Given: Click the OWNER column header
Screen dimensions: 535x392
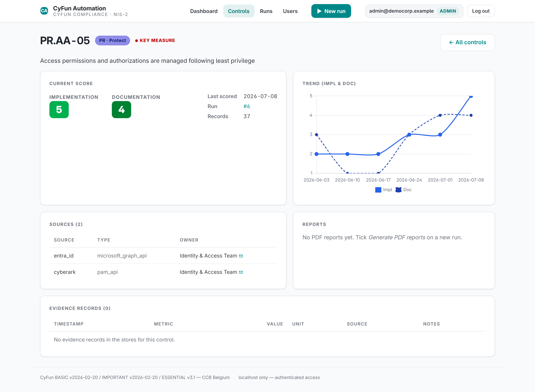Looking at the screenshot, I should (x=189, y=240).
